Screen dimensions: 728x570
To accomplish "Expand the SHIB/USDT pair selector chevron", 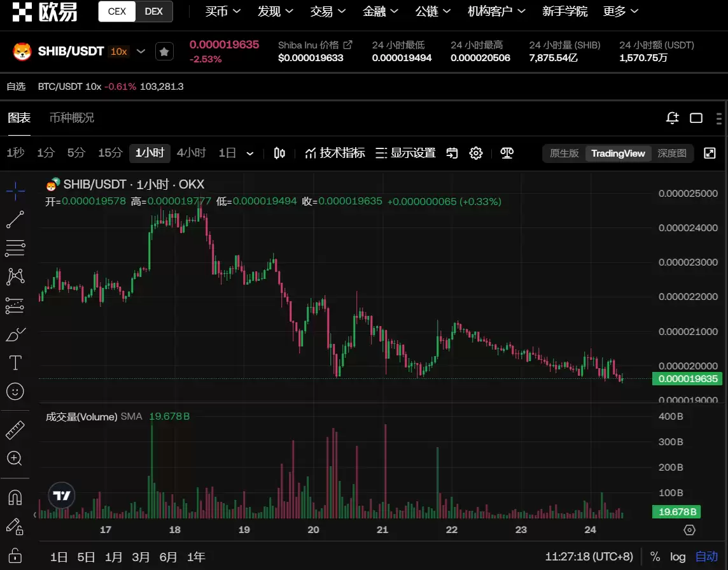I will pos(141,52).
